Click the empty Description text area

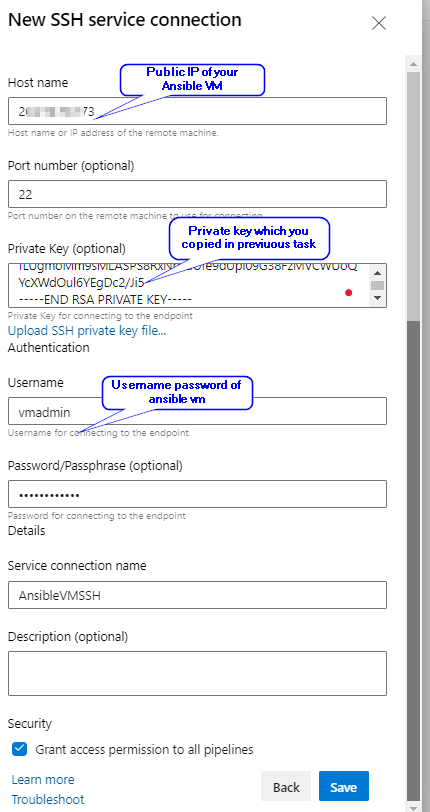[x=197, y=673]
